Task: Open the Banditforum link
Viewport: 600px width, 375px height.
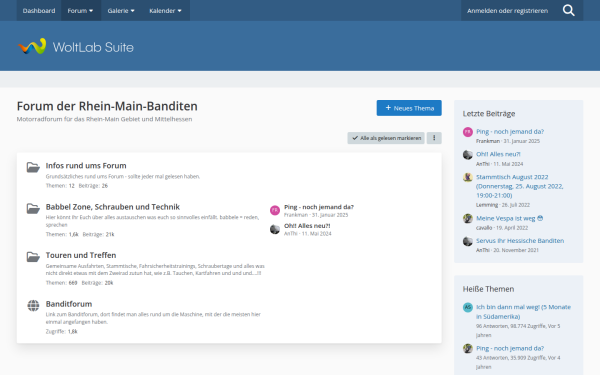Action: click(69, 304)
